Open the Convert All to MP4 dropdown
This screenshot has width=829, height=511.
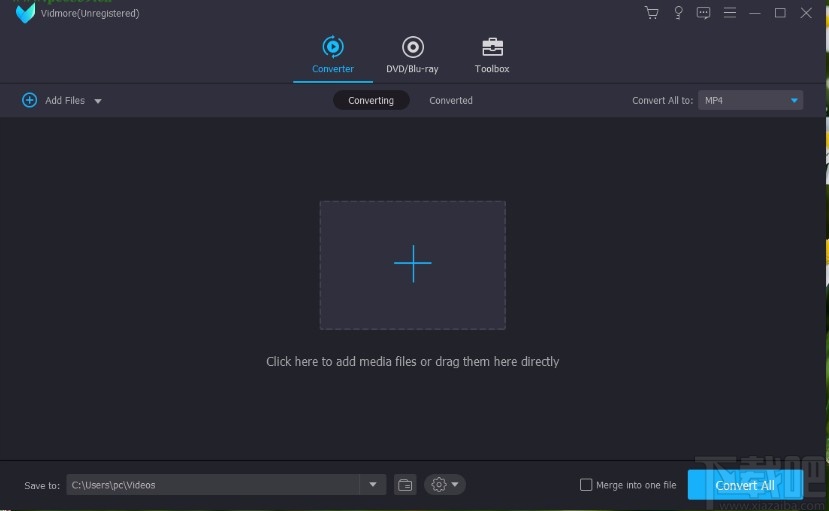point(750,100)
